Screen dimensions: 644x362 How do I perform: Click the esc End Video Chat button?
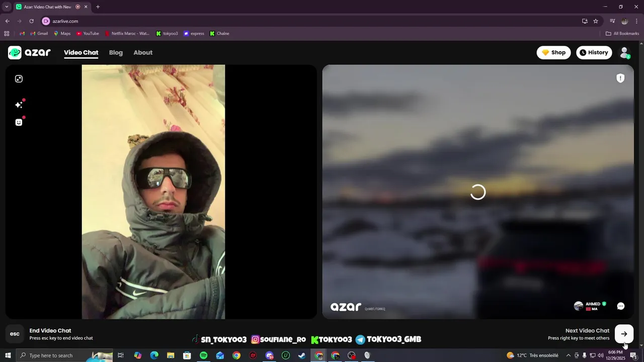[15, 334]
